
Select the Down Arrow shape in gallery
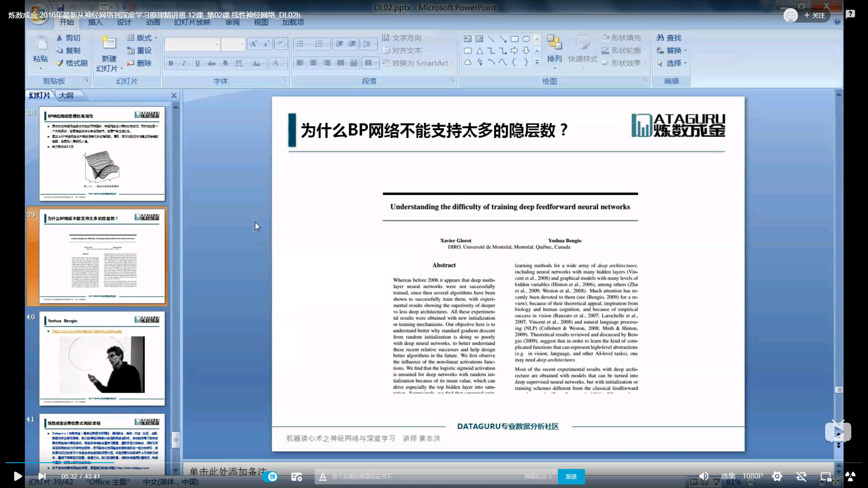pos(526,51)
